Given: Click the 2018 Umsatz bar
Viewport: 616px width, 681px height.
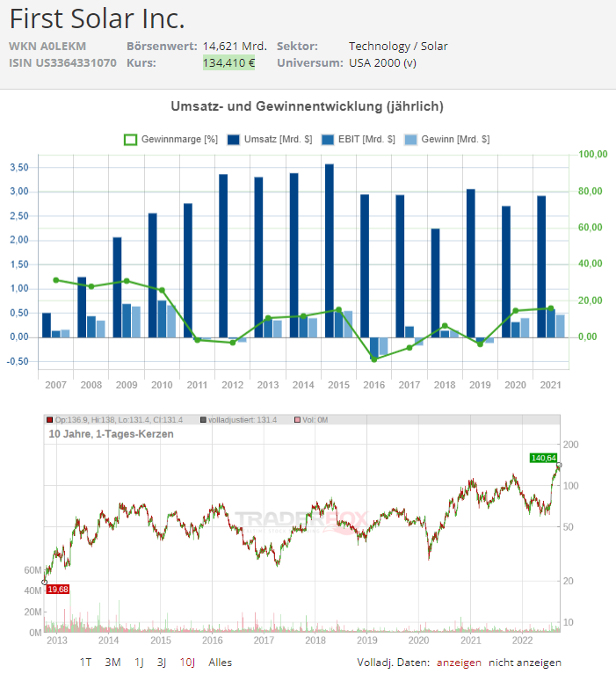Looking at the screenshot, I should [x=435, y=283].
